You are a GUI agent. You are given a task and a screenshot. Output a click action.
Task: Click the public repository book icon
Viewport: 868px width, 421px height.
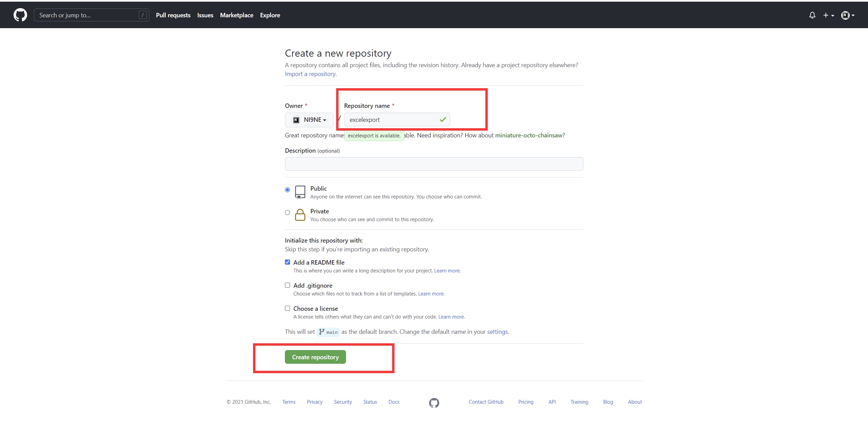(300, 192)
